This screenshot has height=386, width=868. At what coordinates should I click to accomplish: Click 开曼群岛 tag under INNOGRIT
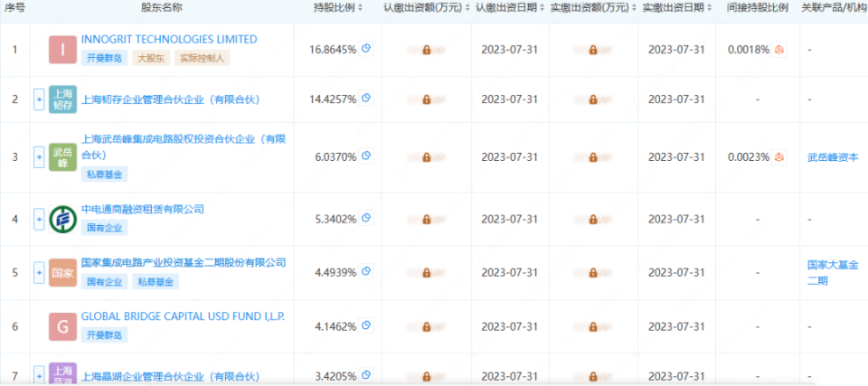[104, 58]
